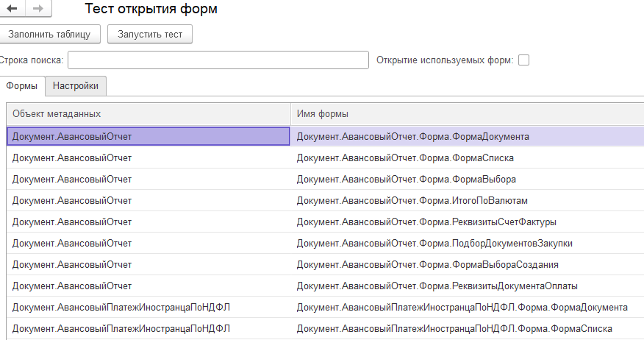Viewport: 644px width, 340px height.
Task: Focus the Строка поиска input field
Action: click(218, 60)
